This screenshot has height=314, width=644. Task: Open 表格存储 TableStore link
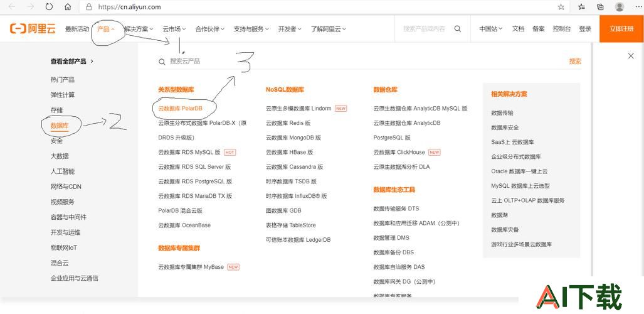point(291,225)
